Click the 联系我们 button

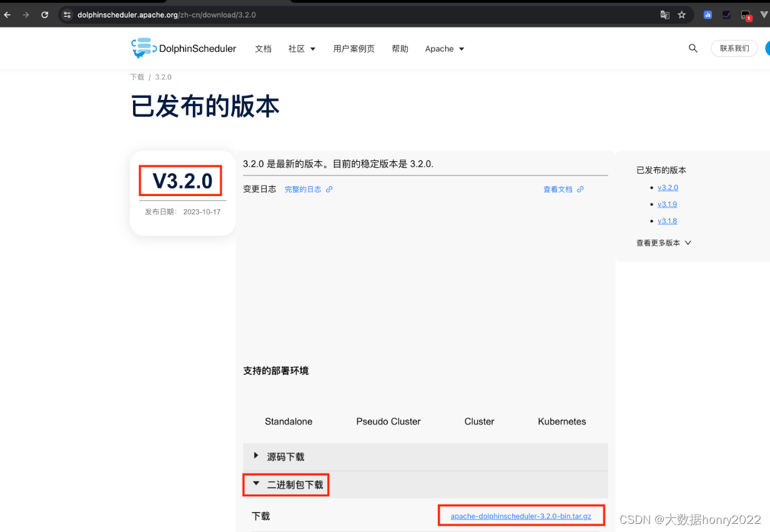734,48
